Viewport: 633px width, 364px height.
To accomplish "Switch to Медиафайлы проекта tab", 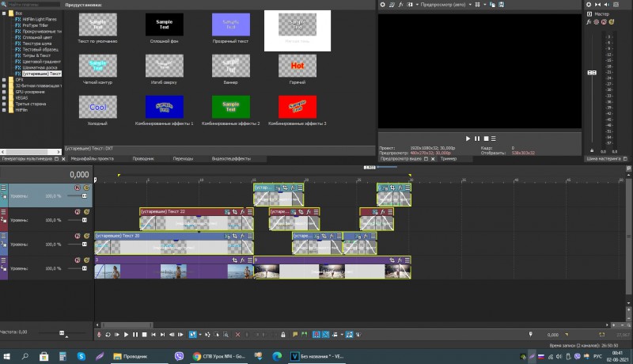I will click(x=92, y=158).
